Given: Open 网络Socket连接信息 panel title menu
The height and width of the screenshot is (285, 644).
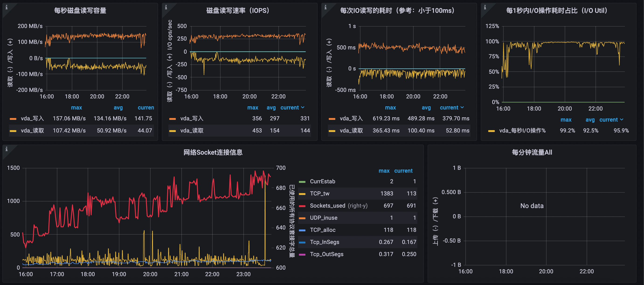Looking at the screenshot, I should coord(213,152).
